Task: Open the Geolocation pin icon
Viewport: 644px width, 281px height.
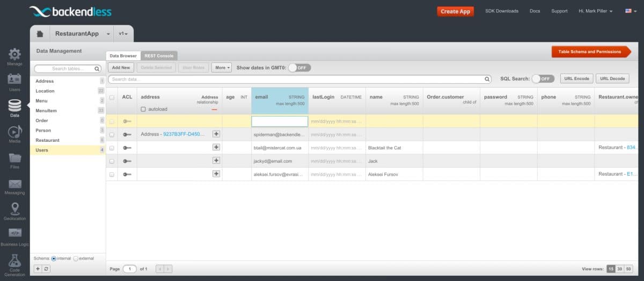Action: pos(14,208)
